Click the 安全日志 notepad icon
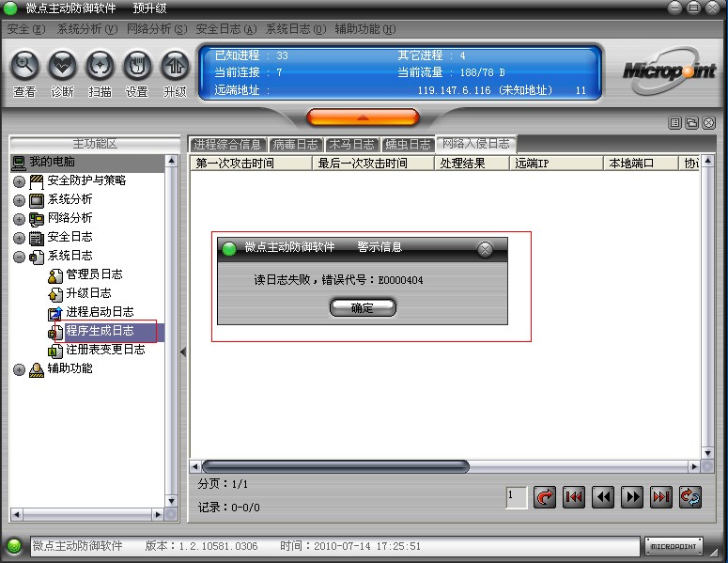The width and height of the screenshot is (728, 563). tap(37, 238)
